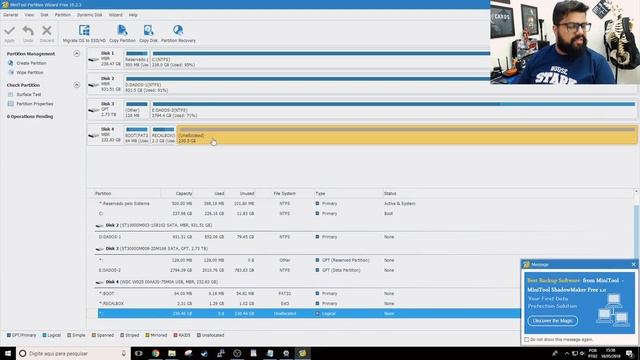The image size is (640, 360).
Task: Click the File System column header
Action: click(284, 193)
